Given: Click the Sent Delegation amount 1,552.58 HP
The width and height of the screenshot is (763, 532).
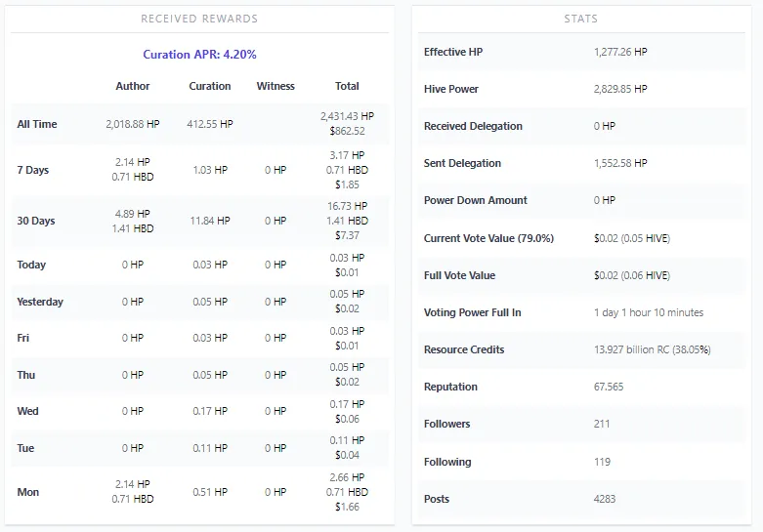Looking at the screenshot, I should pos(620,163).
